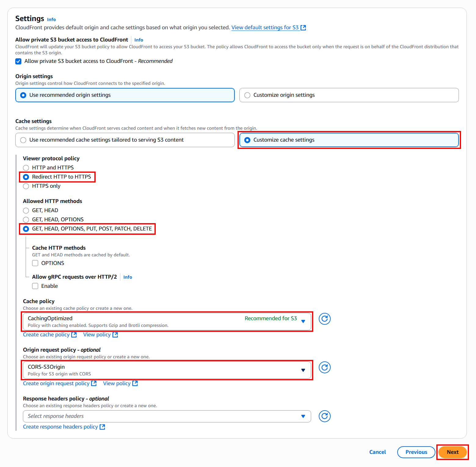Image resolution: width=476 pixels, height=467 pixels.
Task: Open Info for private S3 bucket access
Action: tap(139, 40)
